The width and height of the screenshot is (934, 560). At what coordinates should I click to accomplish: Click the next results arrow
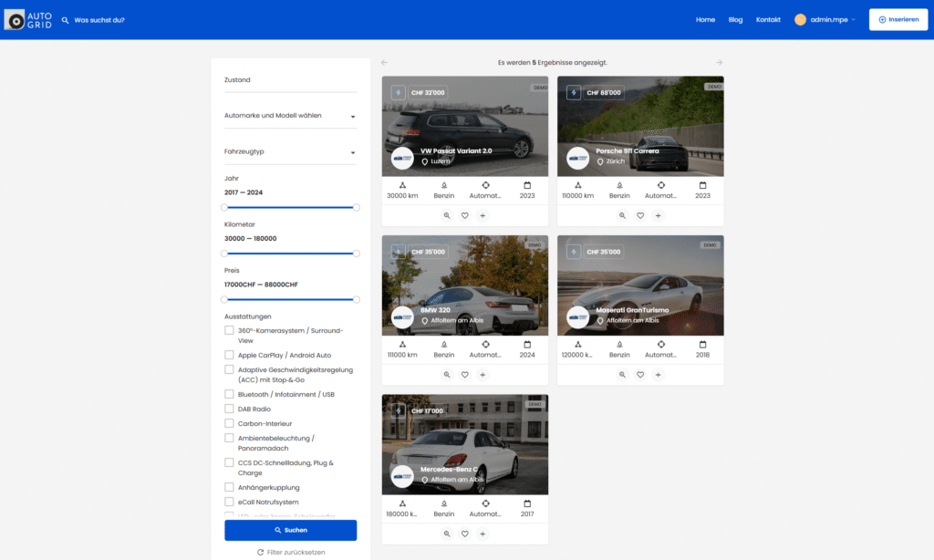click(x=720, y=61)
